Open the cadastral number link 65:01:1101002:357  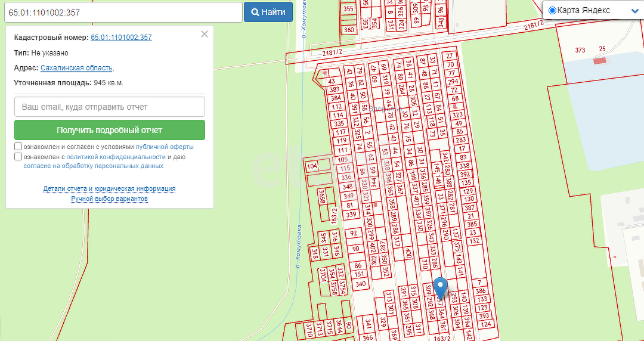(121, 38)
